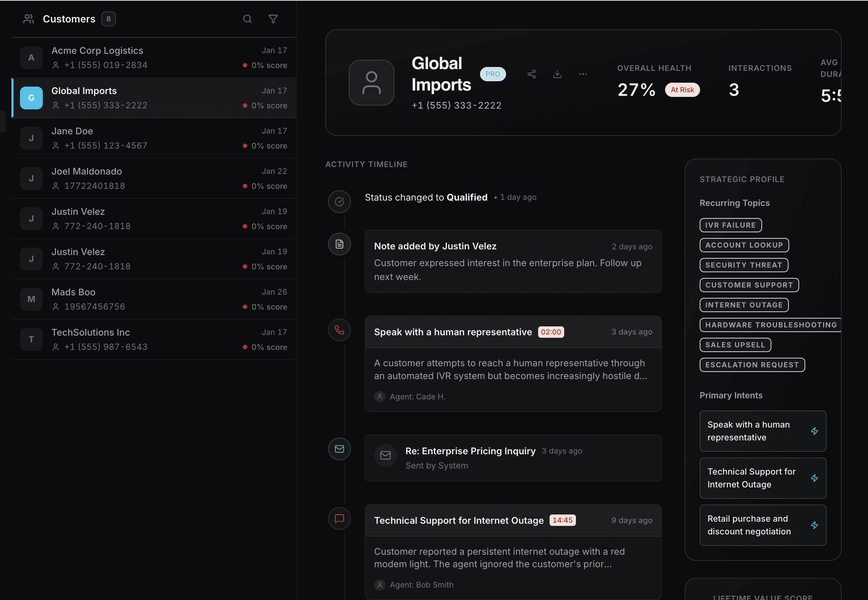
Task: Click the IVR FAILURE topic tag
Action: (x=730, y=225)
